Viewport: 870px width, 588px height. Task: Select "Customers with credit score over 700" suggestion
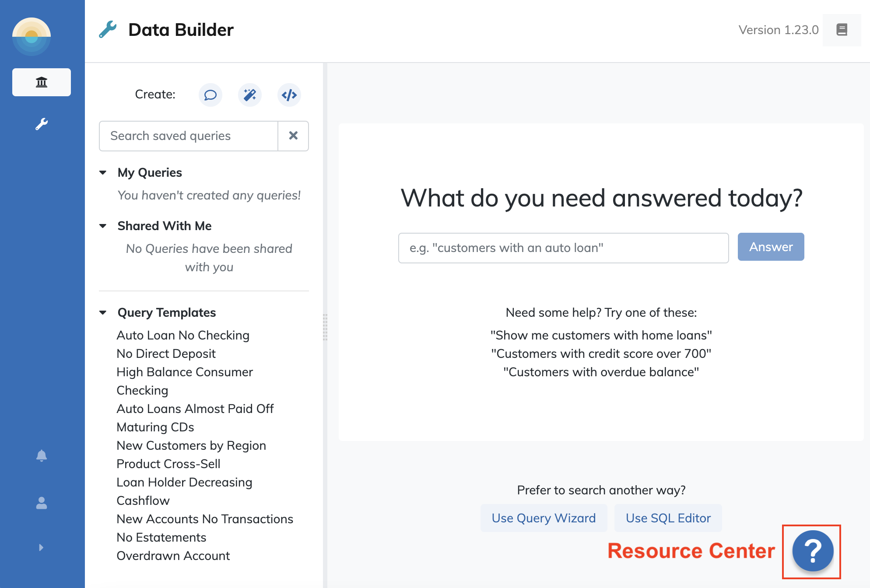click(x=601, y=353)
